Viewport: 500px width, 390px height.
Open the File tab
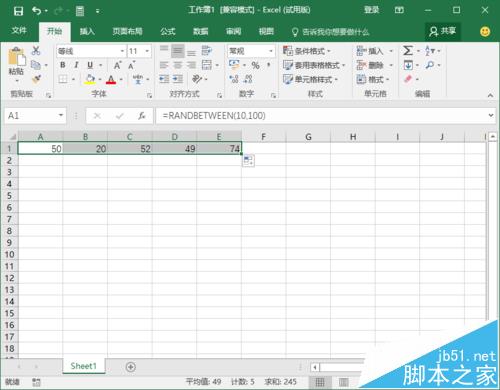coord(19,31)
